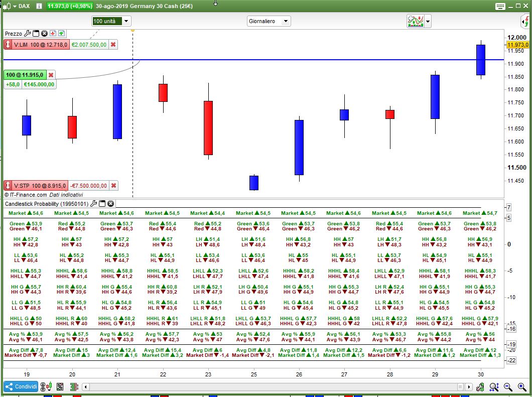Cancel the V:STP 8.915,0 stop order
Viewport: 532px width, 397px height.
point(113,186)
